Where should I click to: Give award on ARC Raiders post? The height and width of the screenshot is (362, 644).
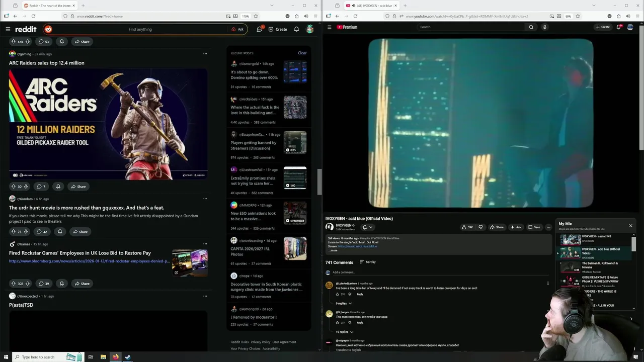pos(58,187)
